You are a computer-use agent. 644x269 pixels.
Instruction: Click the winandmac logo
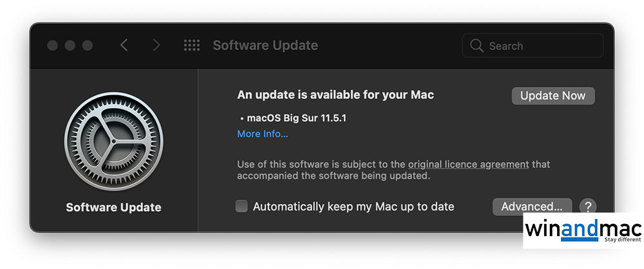582,230
